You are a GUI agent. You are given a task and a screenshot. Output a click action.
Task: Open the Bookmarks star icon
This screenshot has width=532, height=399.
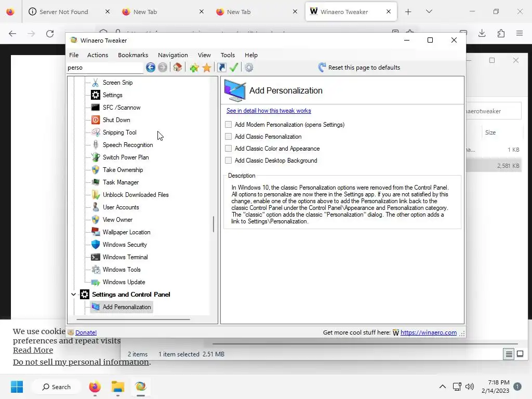207,68
